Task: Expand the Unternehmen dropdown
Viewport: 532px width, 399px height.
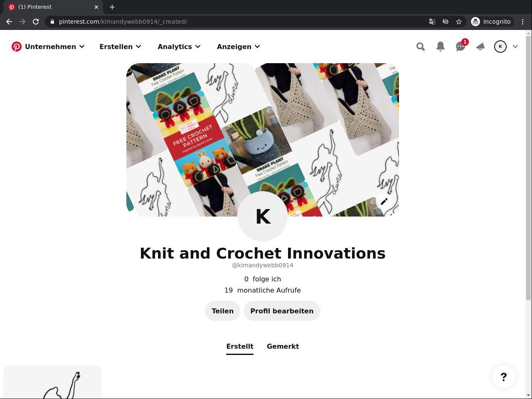Action: (55, 47)
